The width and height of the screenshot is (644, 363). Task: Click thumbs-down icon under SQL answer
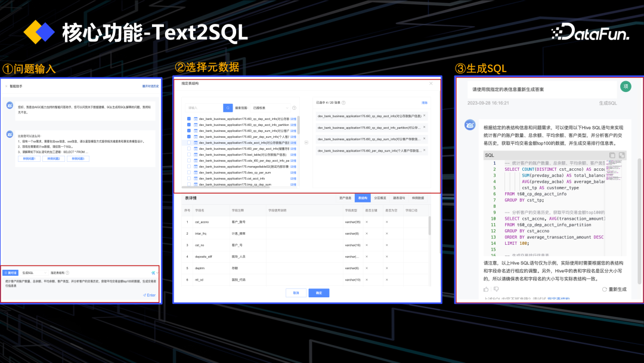pos(496,289)
